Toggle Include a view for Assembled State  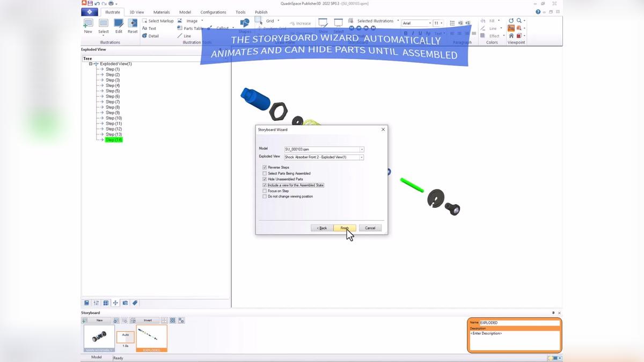coord(265,185)
